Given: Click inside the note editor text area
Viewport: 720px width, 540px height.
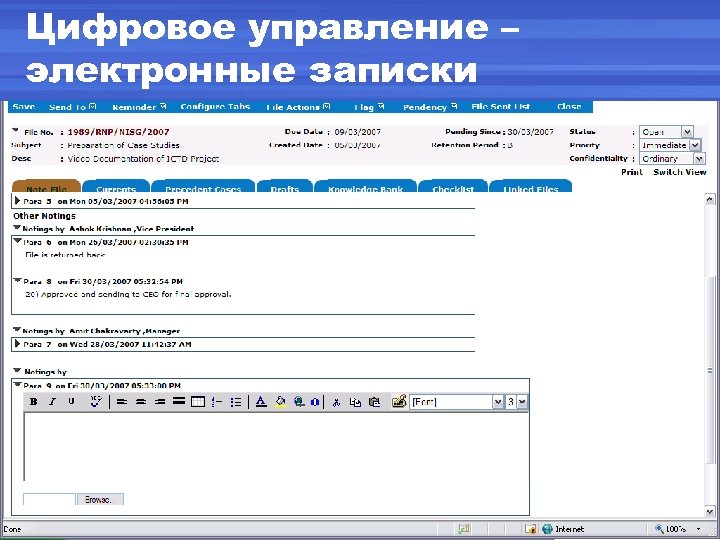Looking at the screenshot, I should coord(276,446).
